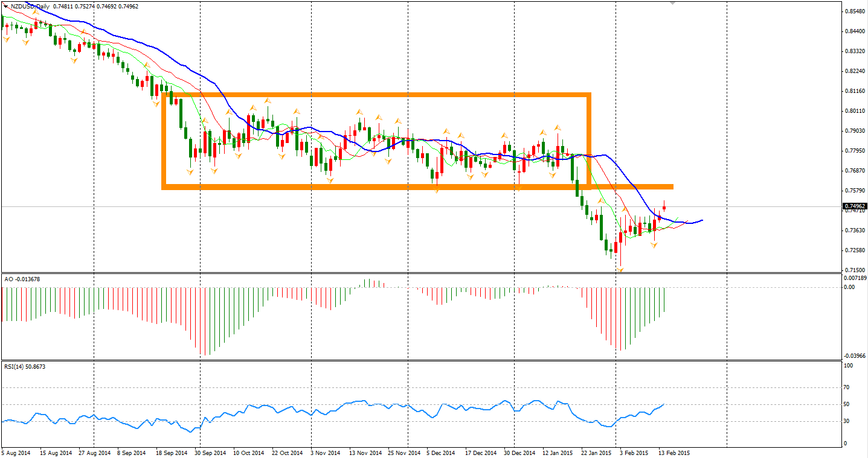Click the 8 Sep 2014 date label
The width and height of the screenshot is (868, 458).
132,452
